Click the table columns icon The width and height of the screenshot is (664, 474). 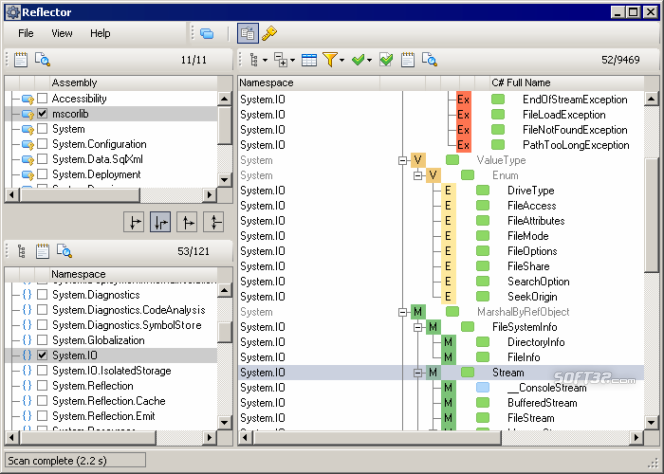[x=309, y=60]
